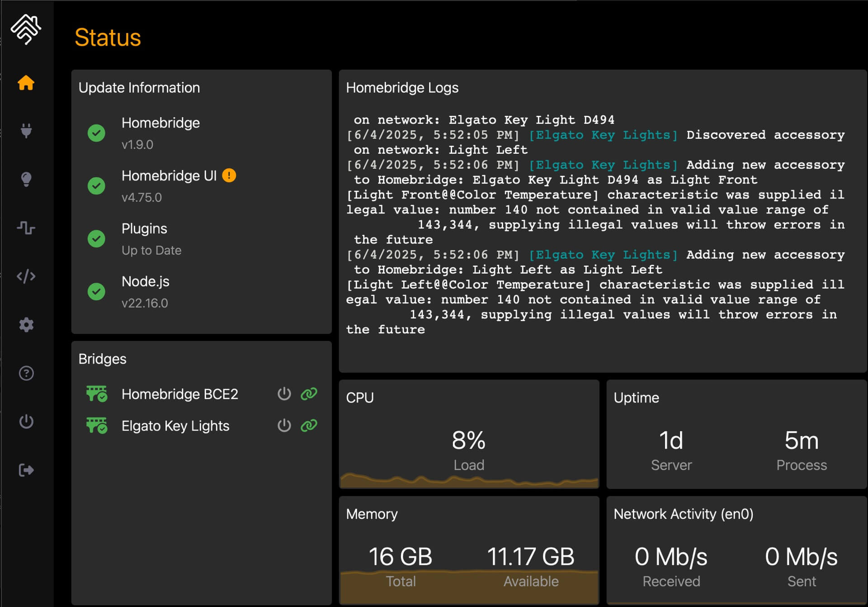This screenshot has height=607, width=868.
Task: Click the 5:52:05 PM Elgato Key Lights log tag
Action: pos(603,135)
